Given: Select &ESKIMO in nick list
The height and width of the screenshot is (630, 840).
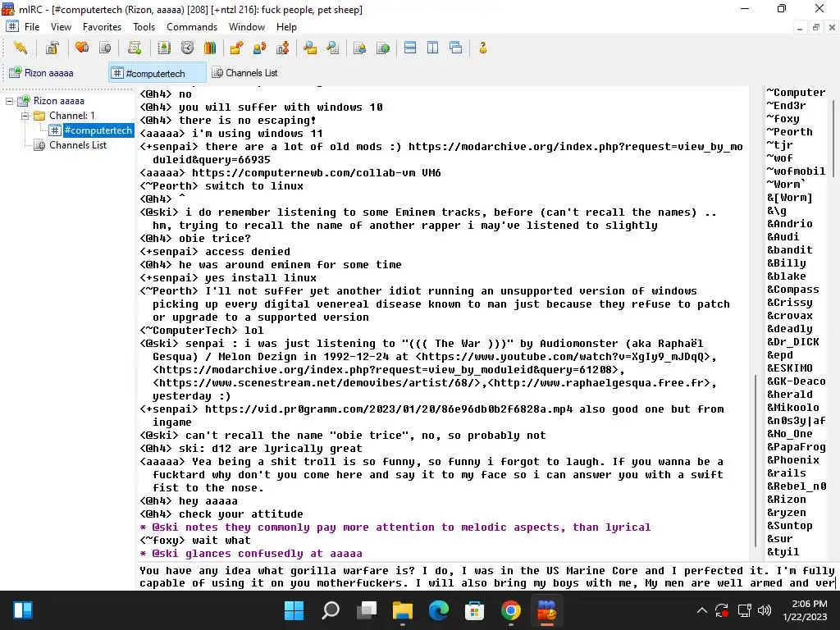Looking at the screenshot, I should coord(790,368).
